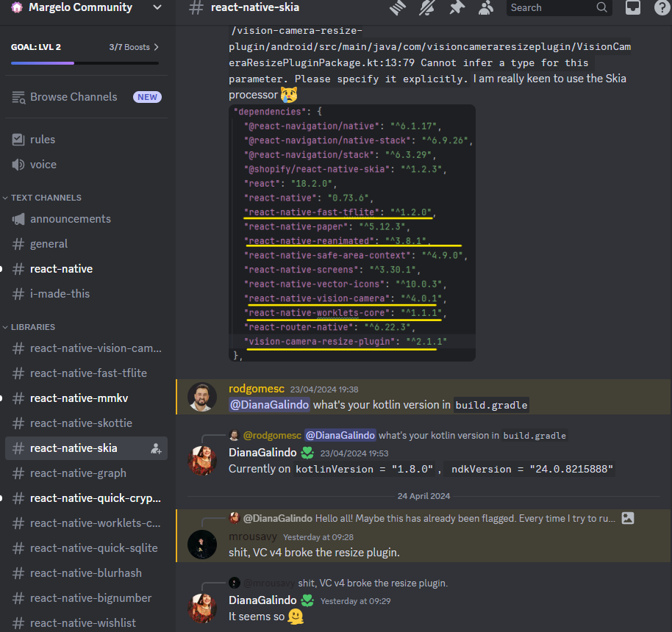Toggle channel notification mute bell
The image size is (672, 632).
[x=427, y=8]
